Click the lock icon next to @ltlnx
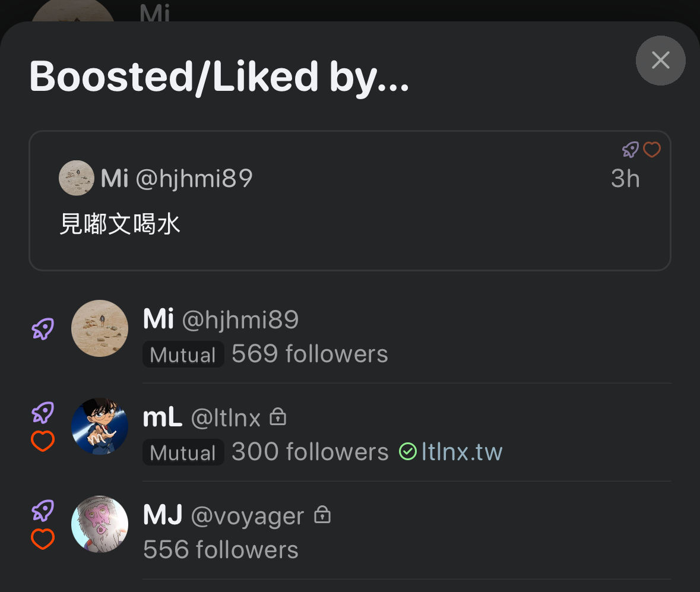Image resolution: width=700 pixels, height=592 pixels. tap(278, 417)
